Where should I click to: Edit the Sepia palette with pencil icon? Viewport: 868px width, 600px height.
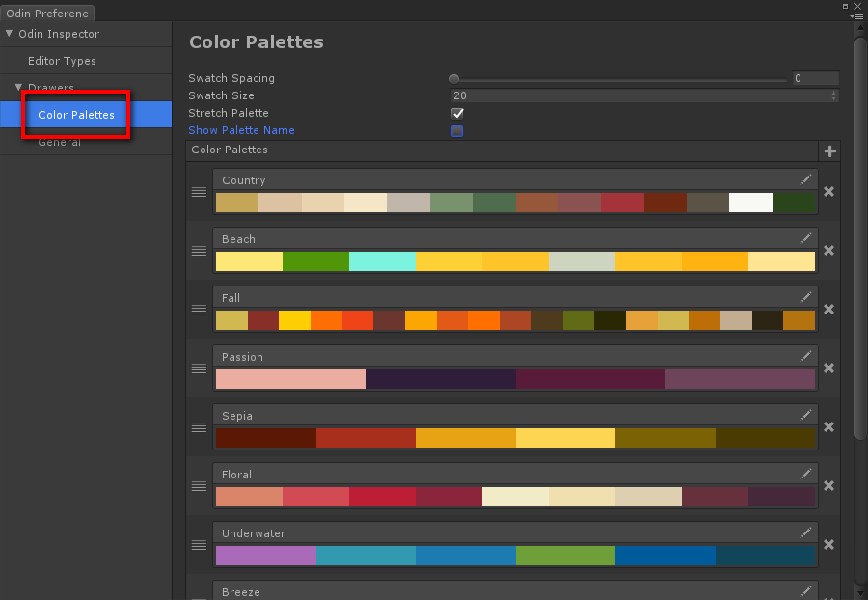point(806,415)
